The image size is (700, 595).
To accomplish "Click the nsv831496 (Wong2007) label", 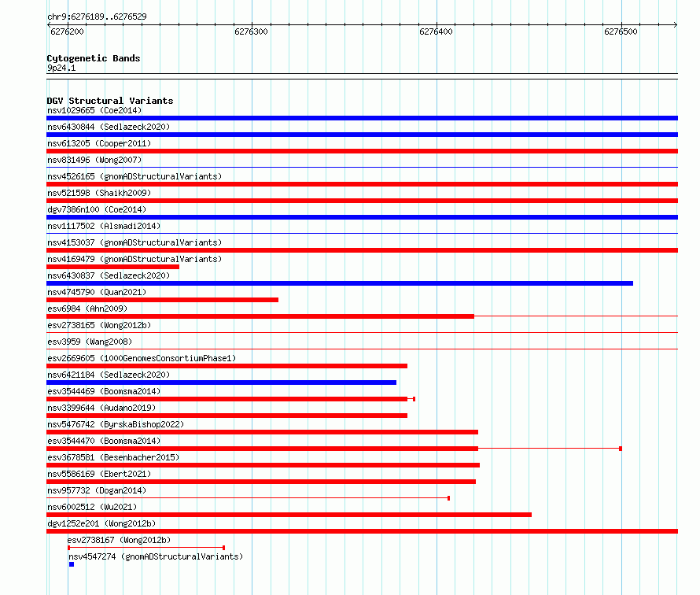I will click(94, 160).
